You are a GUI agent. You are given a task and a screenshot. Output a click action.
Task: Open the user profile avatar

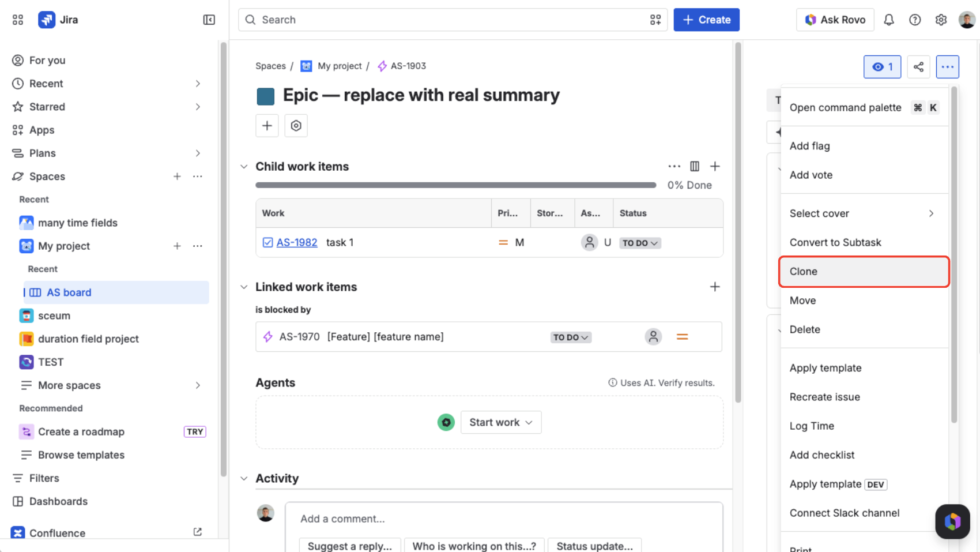click(967, 20)
